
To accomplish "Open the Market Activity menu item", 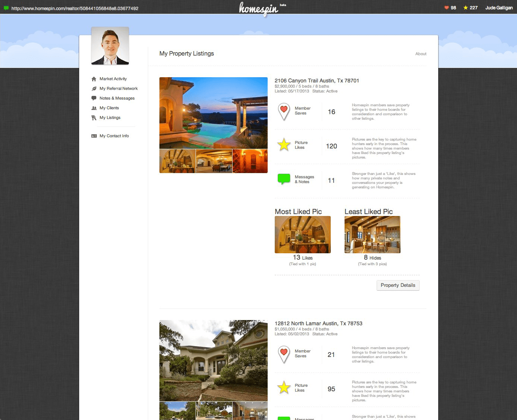I will coord(113,79).
